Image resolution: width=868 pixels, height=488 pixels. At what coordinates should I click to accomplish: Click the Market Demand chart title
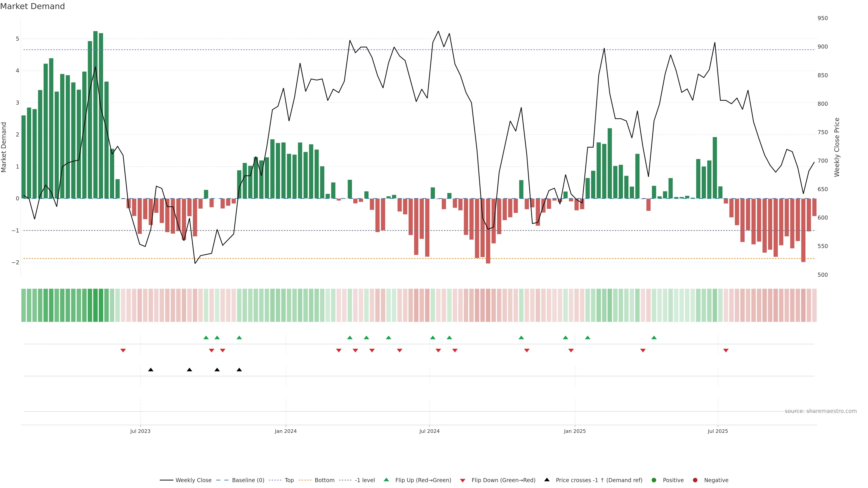pos(32,6)
